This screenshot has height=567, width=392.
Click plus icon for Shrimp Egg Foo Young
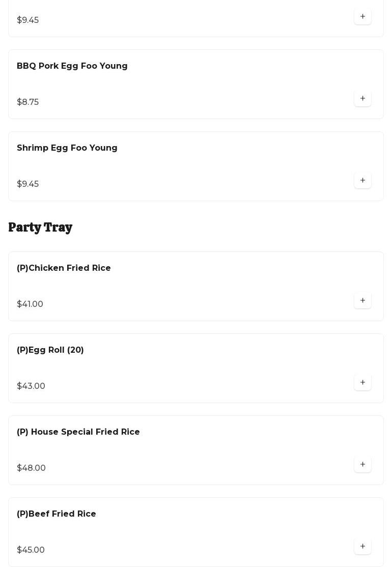[x=362, y=180]
